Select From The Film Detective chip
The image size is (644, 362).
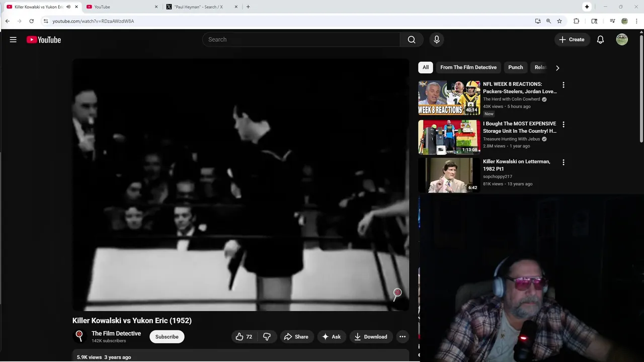point(468,67)
